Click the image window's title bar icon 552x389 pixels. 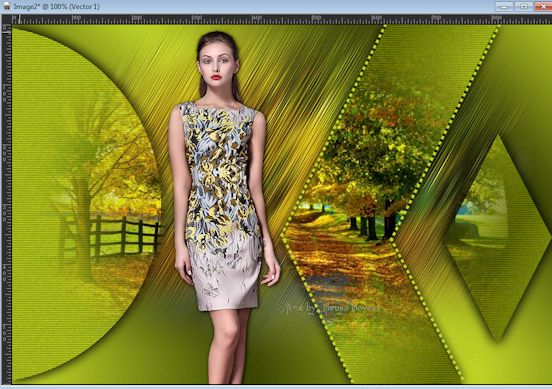click(x=7, y=7)
